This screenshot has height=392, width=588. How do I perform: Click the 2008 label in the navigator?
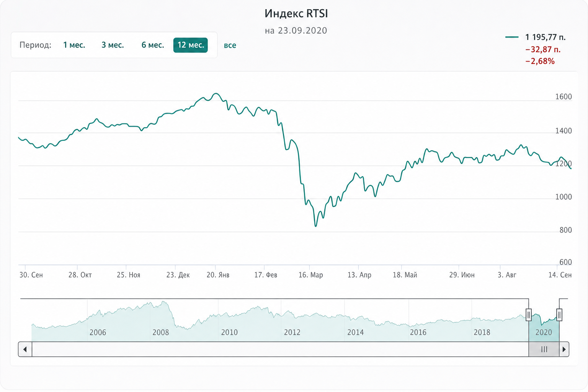(x=161, y=332)
